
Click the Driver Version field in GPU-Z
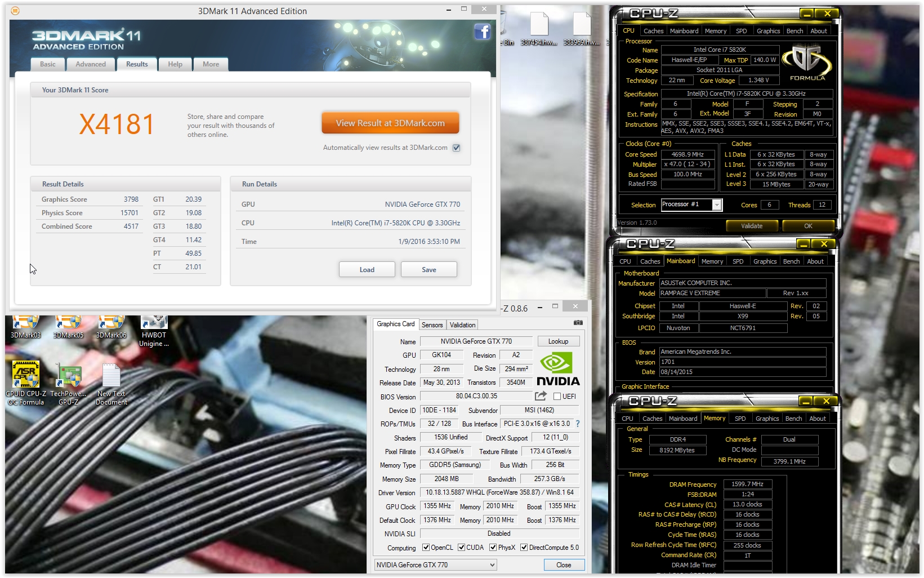click(x=499, y=492)
